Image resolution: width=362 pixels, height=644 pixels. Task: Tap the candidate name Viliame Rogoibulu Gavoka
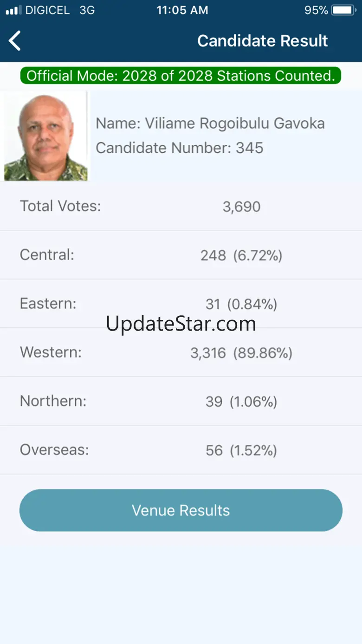point(210,124)
